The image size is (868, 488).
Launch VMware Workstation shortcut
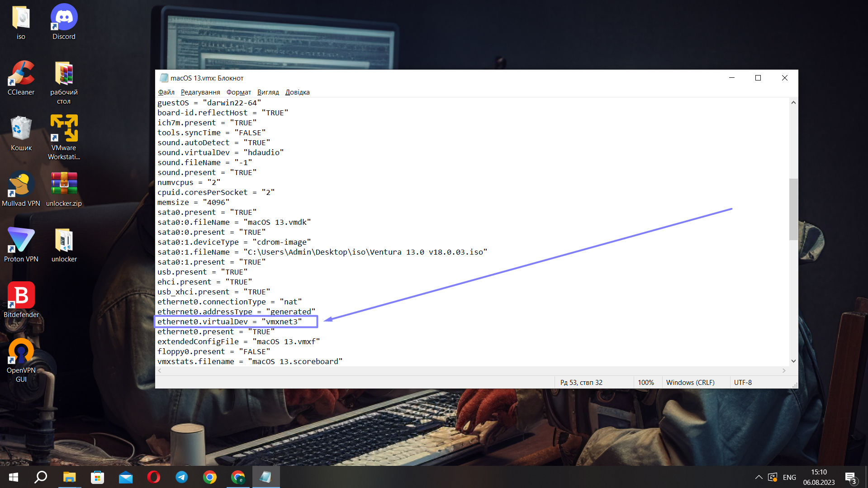(x=64, y=137)
